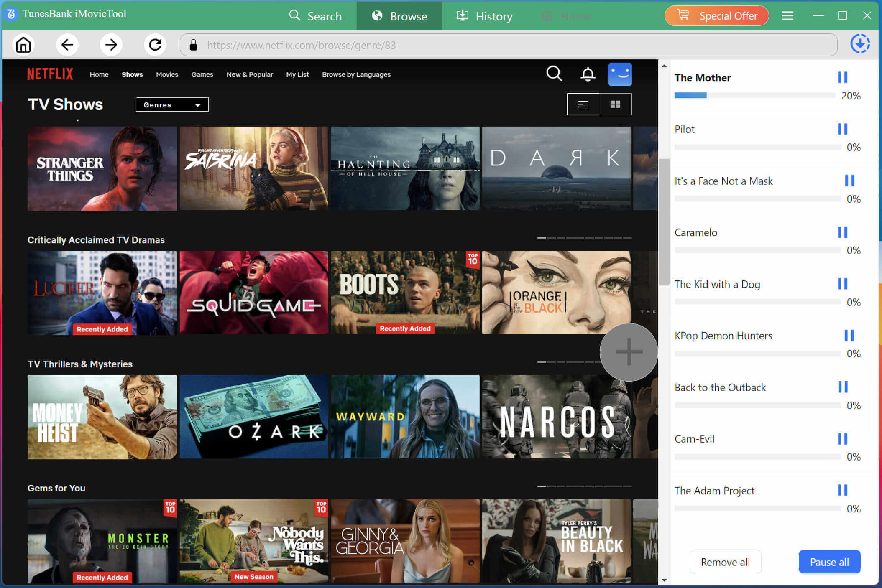Go back with the left arrow icon

67,45
